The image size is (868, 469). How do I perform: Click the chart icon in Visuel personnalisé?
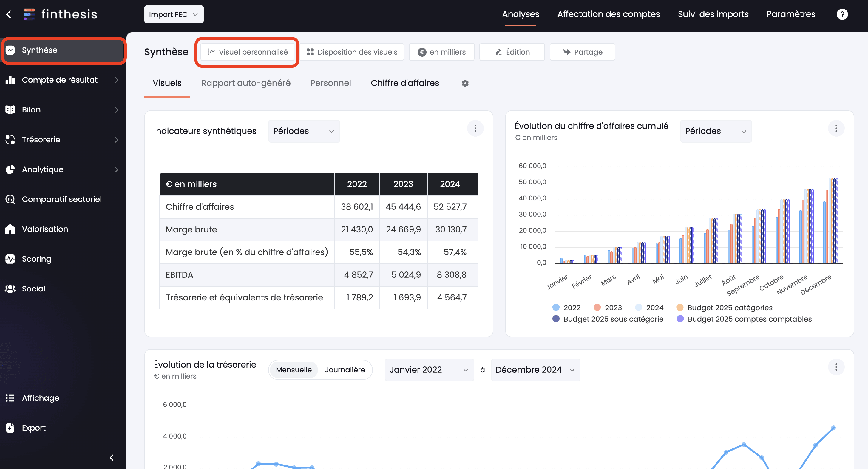pos(211,52)
